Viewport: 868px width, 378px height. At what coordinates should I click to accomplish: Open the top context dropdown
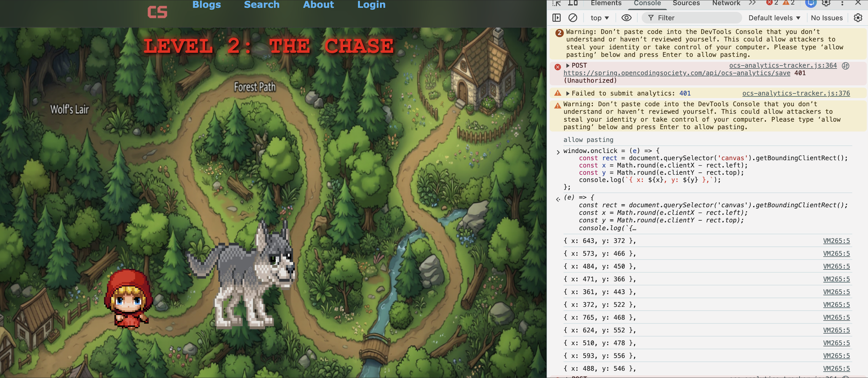point(599,18)
